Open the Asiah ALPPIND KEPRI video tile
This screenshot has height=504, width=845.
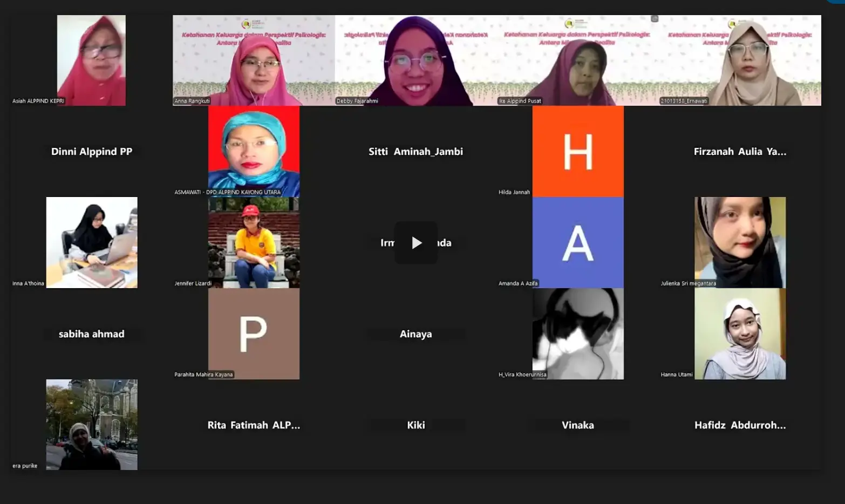click(x=91, y=60)
